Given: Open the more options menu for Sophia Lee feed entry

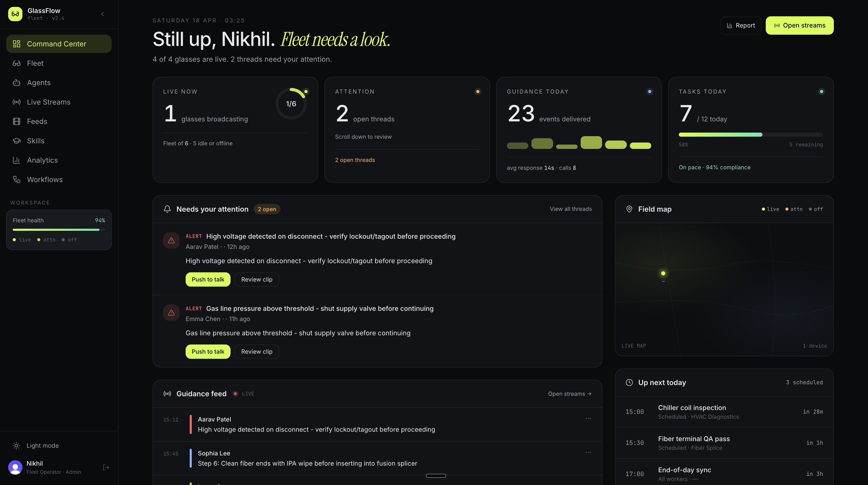Looking at the screenshot, I should pos(588,453).
